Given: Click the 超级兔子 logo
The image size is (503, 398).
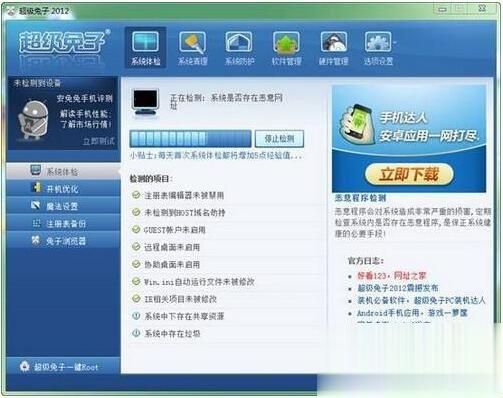Looking at the screenshot, I should point(64,43).
